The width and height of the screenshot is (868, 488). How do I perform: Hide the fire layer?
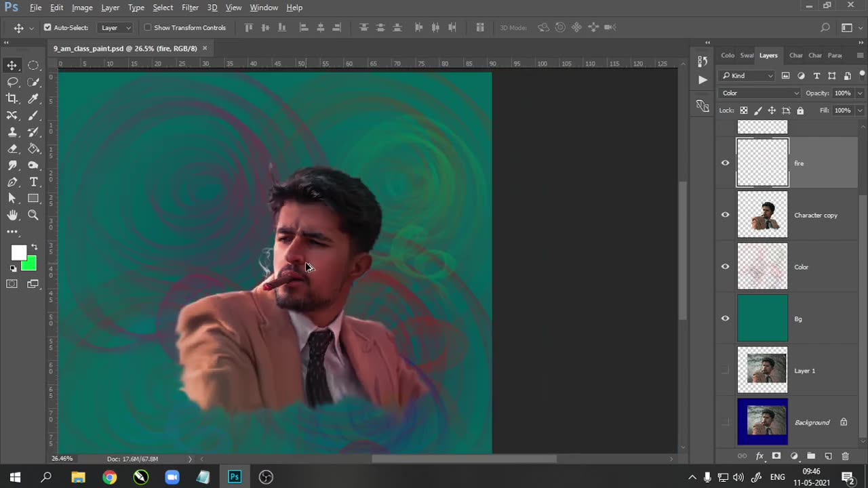725,163
